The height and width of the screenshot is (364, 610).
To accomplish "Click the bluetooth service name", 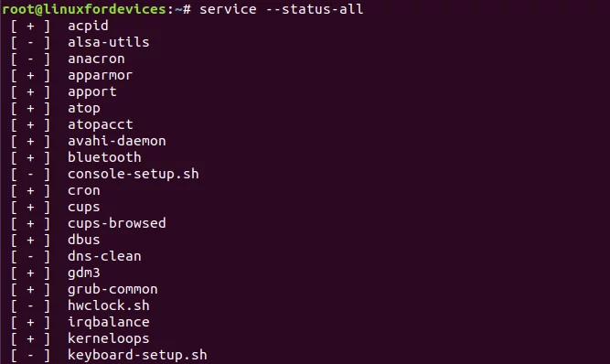I will click(104, 157).
